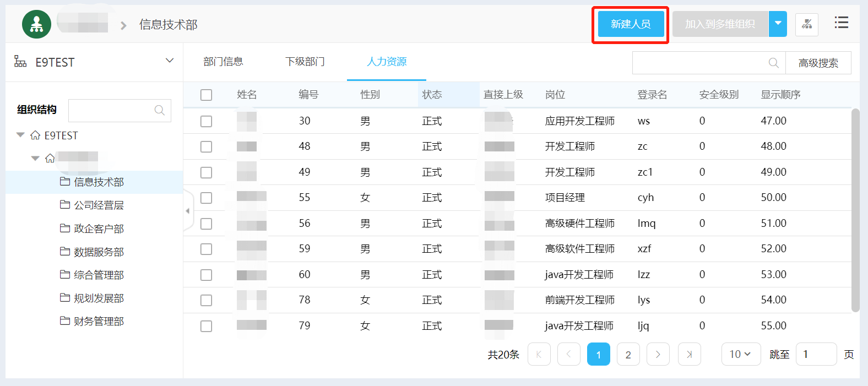Click the login name cyh cell

(x=645, y=198)
